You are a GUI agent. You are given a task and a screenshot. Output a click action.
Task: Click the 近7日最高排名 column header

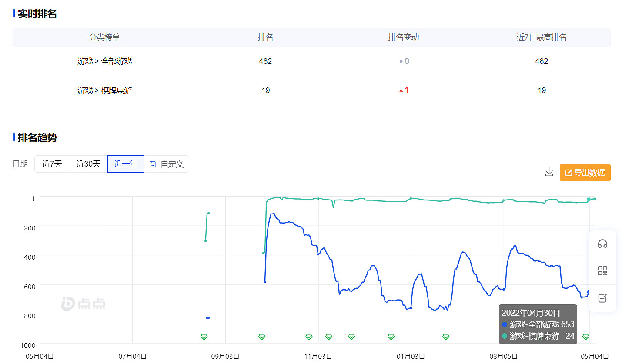point(541,37)
